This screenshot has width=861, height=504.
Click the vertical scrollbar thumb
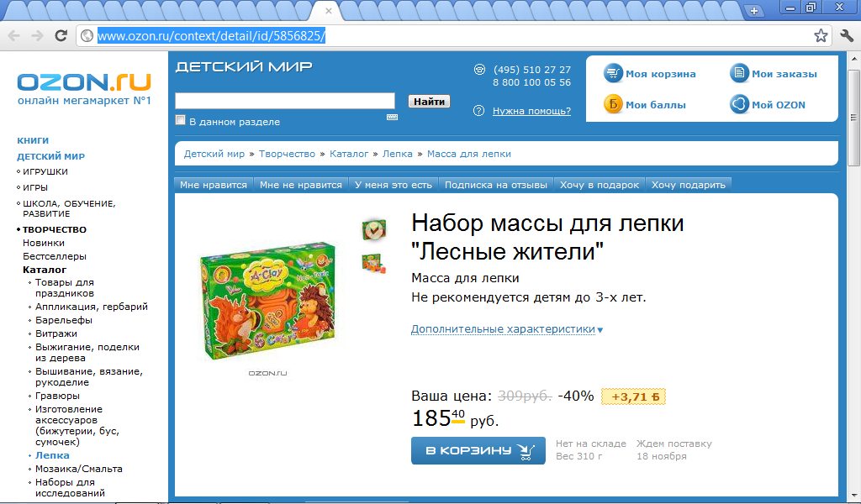[x=853, y=118]
